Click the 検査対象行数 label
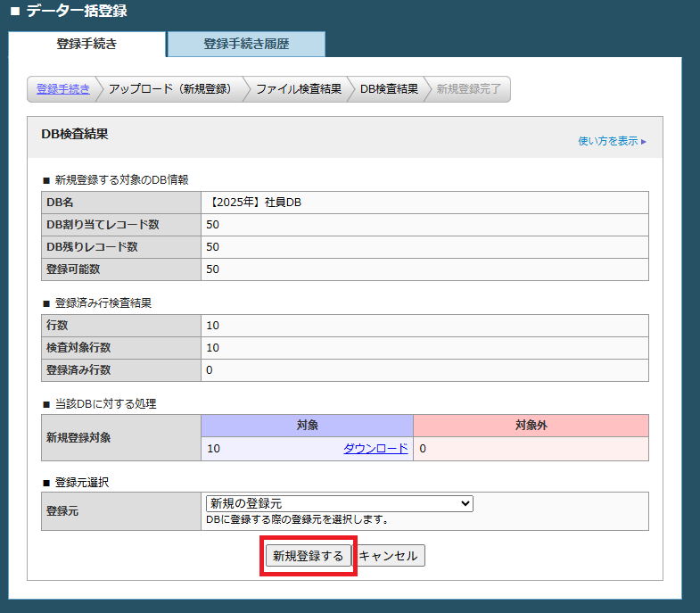 pyautogui.click(x=78, y=348)
